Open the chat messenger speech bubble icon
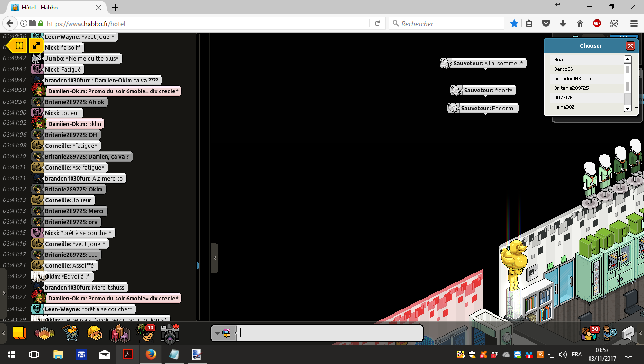 628,333
